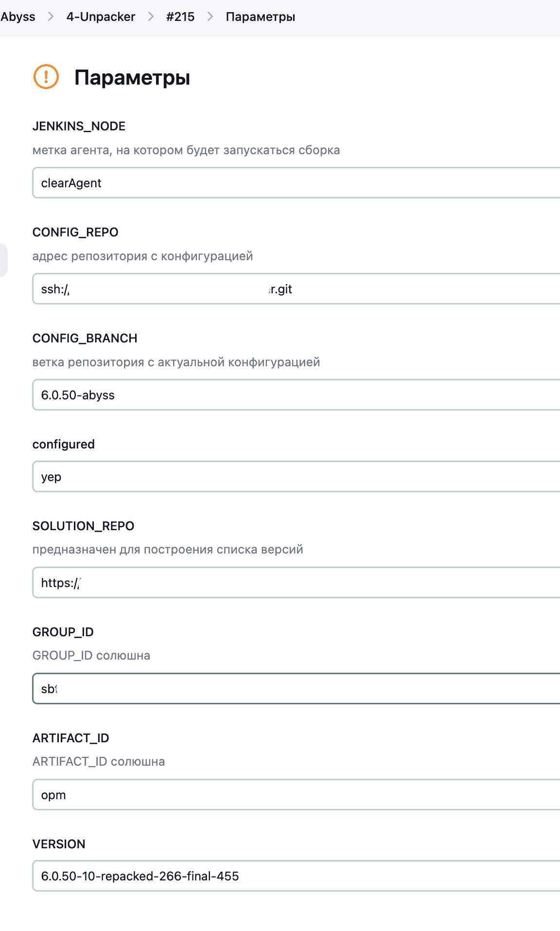
Task: Click the VERSION parameter label
Action: 59,844
